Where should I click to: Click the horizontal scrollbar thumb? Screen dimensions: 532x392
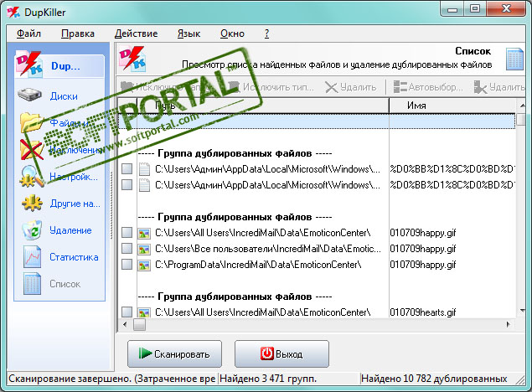(139, 324)
